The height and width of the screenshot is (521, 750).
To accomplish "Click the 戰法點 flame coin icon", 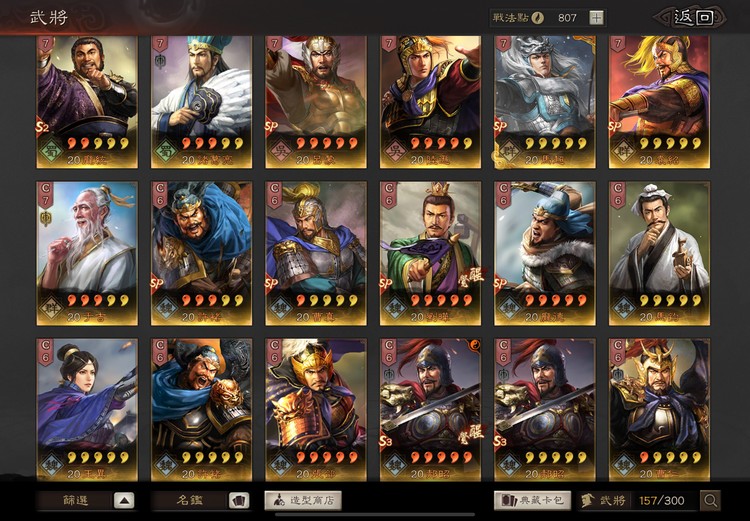I will pos(538,18).
